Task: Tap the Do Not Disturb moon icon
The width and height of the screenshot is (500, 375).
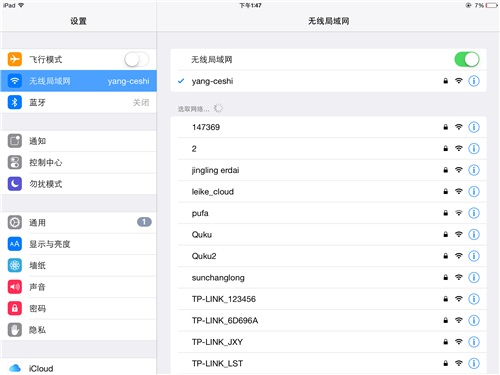Action: pos(15,184)
